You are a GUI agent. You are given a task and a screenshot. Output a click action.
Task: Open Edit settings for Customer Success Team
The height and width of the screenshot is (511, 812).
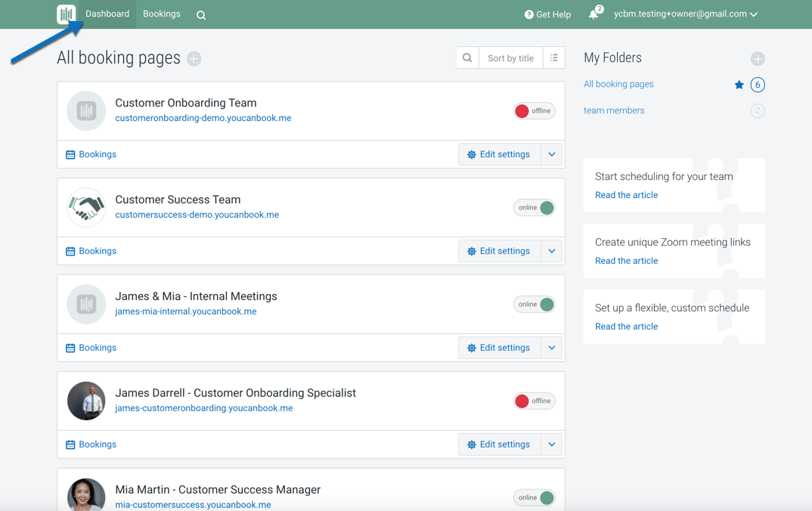pyautogui.click(x=499, y=251)
